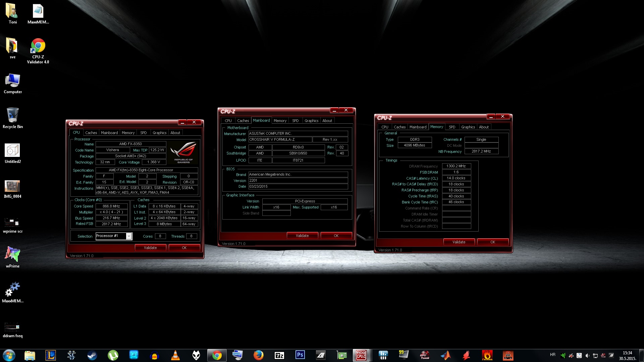Click the BIOS version 2201 field
The height and width of the screenshot is (362, 644).
tap(298, 180)
